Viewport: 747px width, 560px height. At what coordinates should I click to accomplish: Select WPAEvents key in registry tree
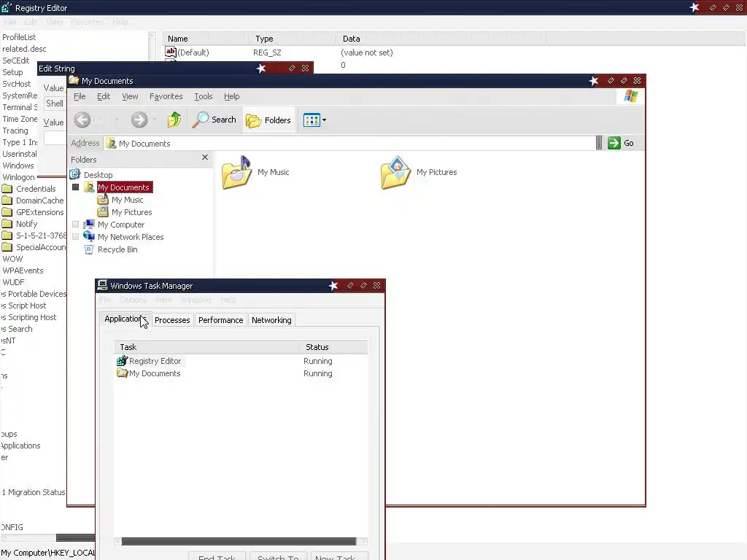23,271
